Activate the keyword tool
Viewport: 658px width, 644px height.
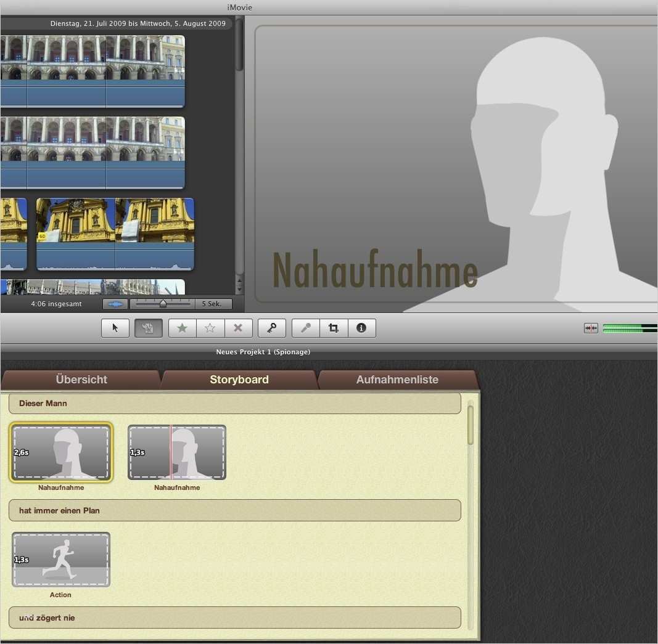(272, 328)
